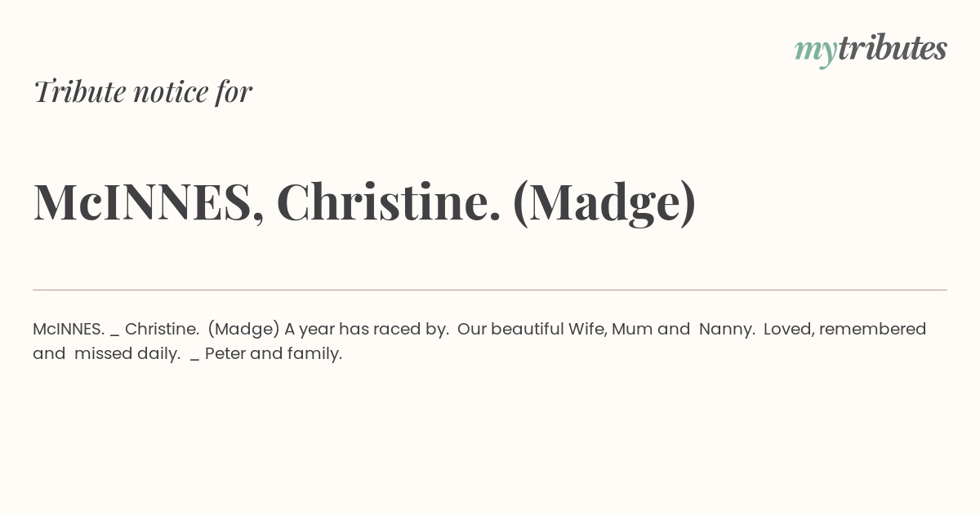Click "Christine." in the notice paragraph
The image size is (980, 514).
pyautogui.click(x=162, y=329)
